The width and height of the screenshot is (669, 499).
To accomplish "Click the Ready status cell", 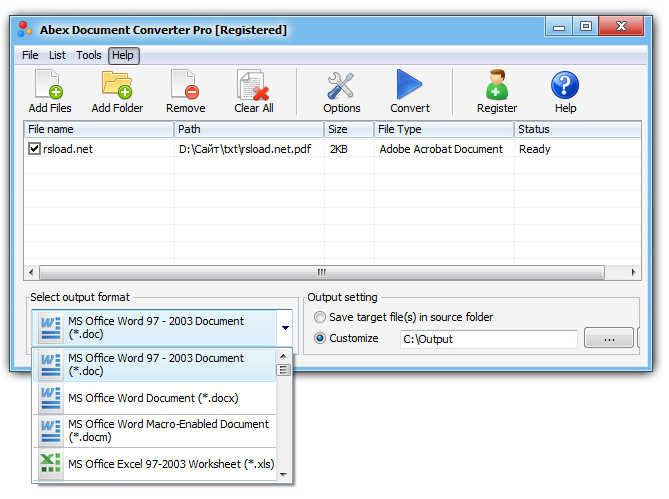I will click(x=535, y=149).
